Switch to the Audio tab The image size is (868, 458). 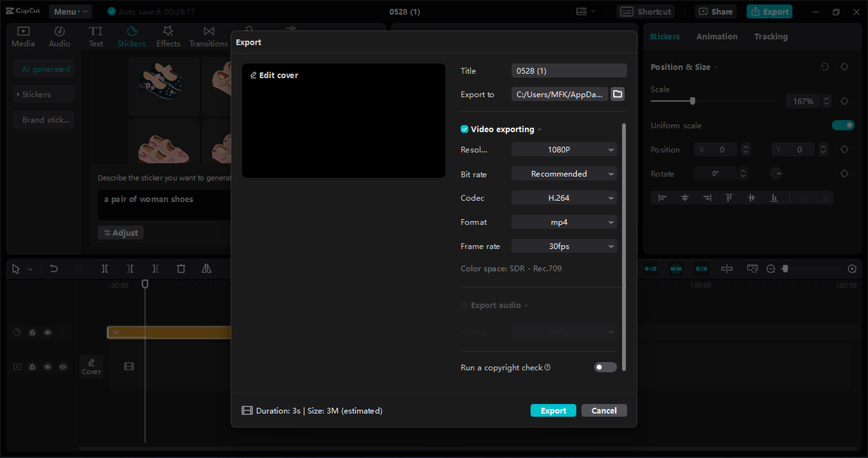[x=60, y=37]
